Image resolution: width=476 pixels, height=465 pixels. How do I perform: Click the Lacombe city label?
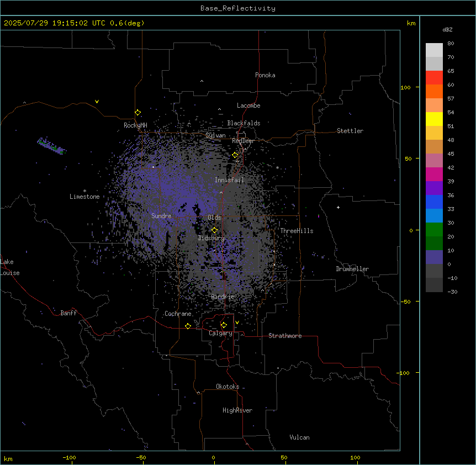248,105
